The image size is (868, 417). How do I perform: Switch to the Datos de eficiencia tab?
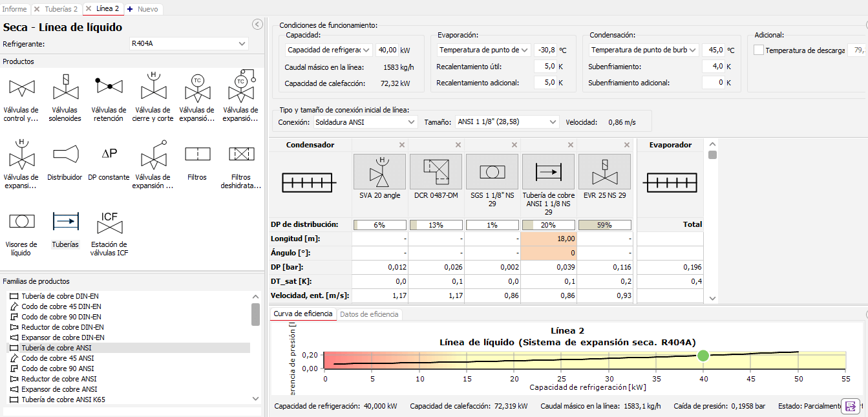coord(370,314)
